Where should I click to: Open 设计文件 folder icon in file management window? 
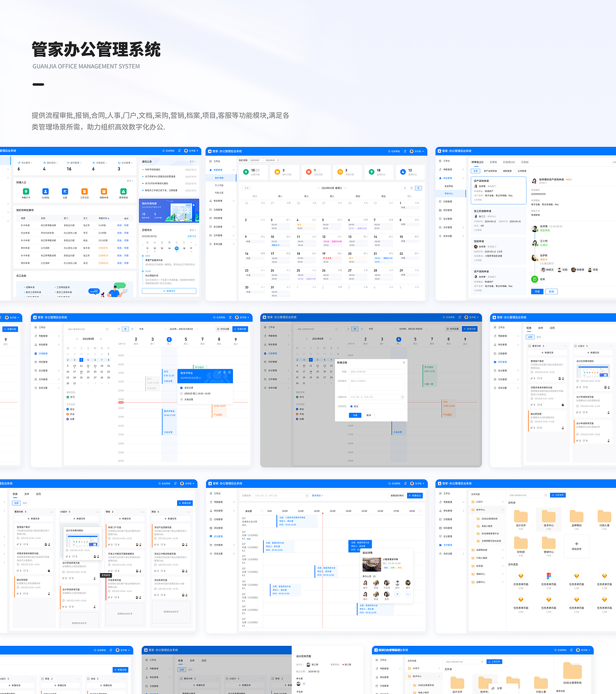click(521, 516)
